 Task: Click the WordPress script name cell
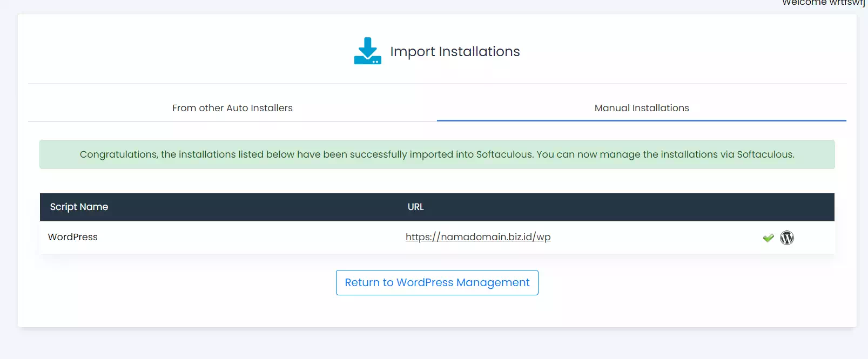pyautogui.click(x=73, y=237)
